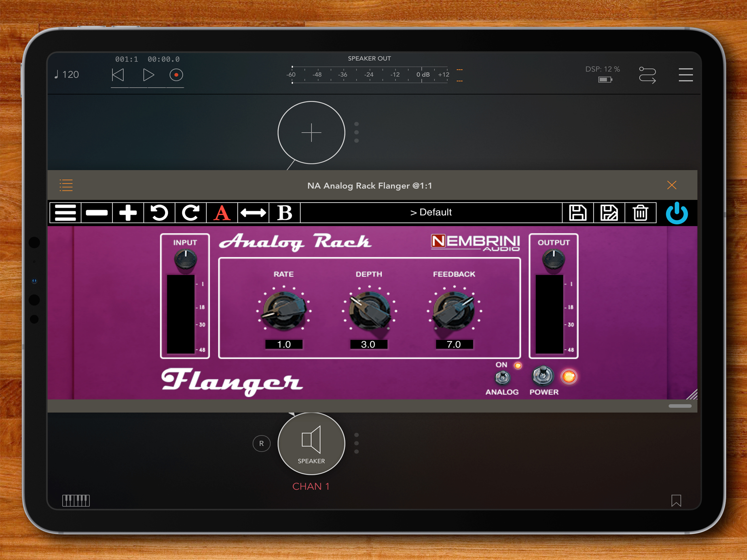Click the FEEDBACK knob

coord(454,310)
